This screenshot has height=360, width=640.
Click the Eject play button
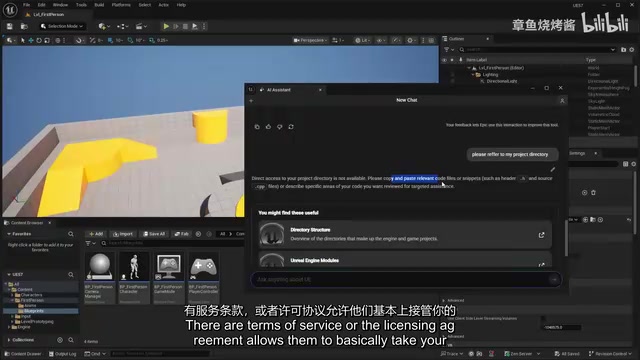pyautogui.click(x=195, y=26)
